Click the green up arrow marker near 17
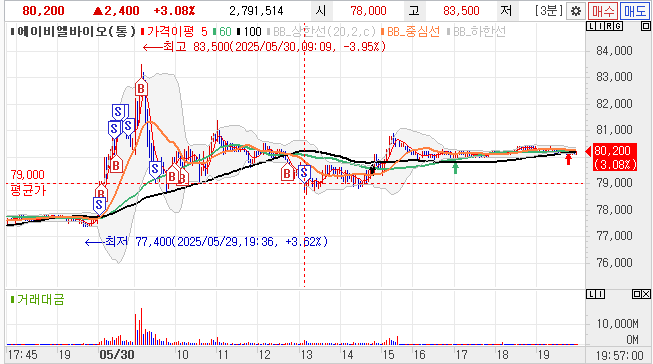The width and height of the screenshot is (653, 364). (x=456, y=168)
